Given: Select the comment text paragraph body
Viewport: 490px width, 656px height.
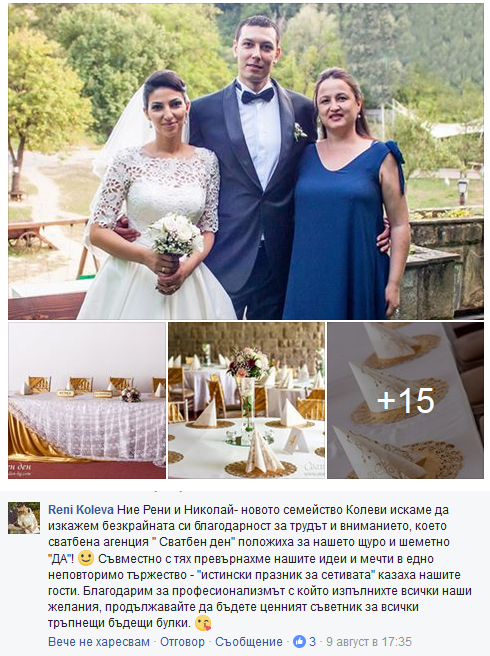Looking at the screenshot, I should [x=259, y=566].
